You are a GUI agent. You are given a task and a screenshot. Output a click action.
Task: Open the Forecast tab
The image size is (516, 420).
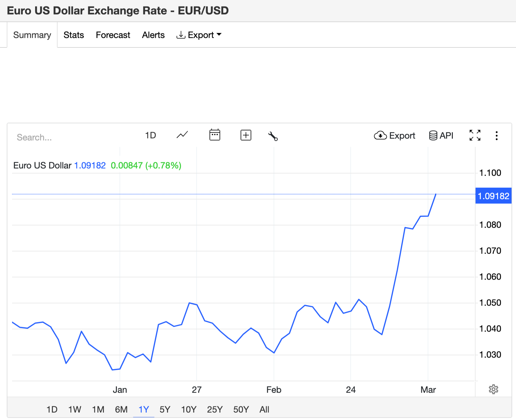pos(113,35)
